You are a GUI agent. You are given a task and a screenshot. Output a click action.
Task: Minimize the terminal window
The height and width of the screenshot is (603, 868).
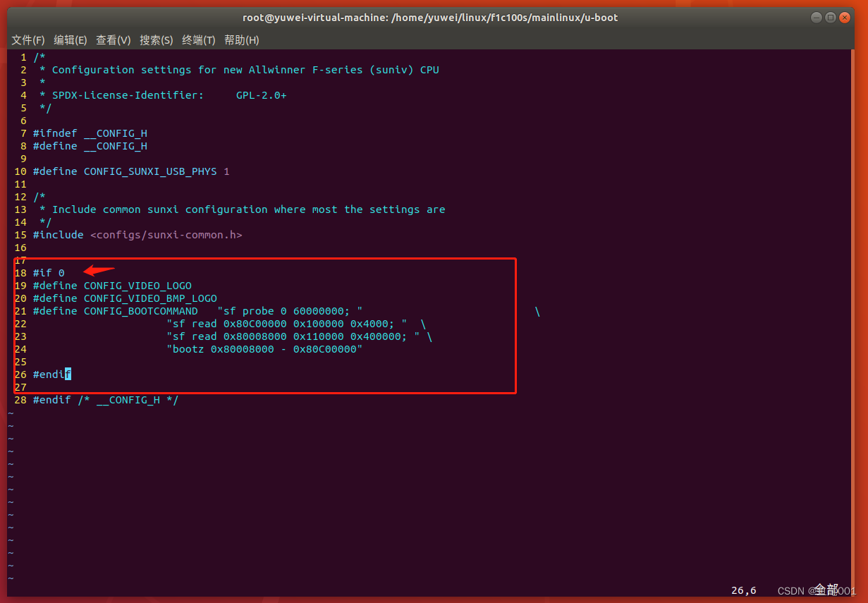pos(815,17)
